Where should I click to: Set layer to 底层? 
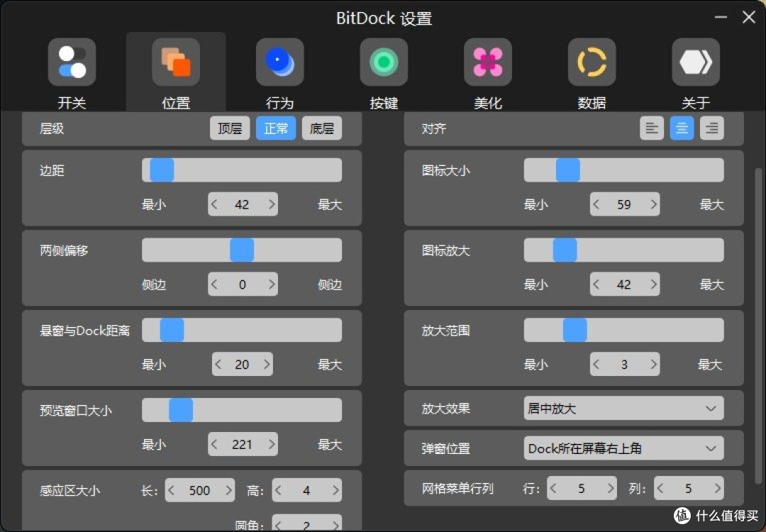point(322,128)
